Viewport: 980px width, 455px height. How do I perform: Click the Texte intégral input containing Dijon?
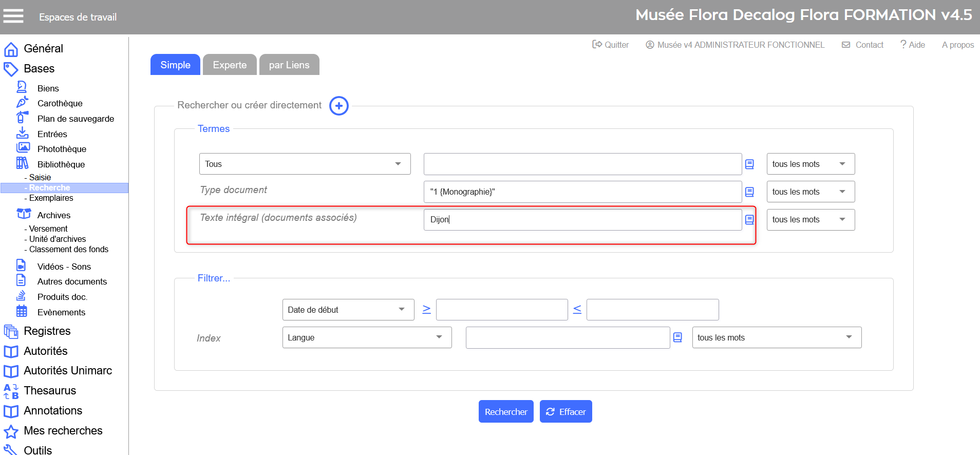[x=582, y=220]
